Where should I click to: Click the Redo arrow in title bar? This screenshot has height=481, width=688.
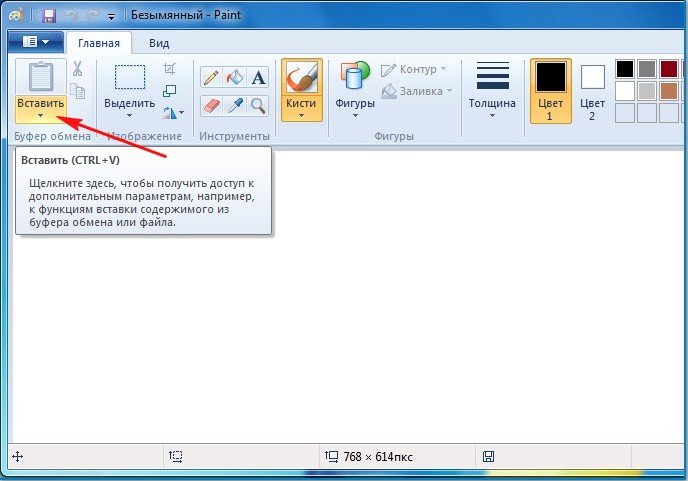click(92, 16)
